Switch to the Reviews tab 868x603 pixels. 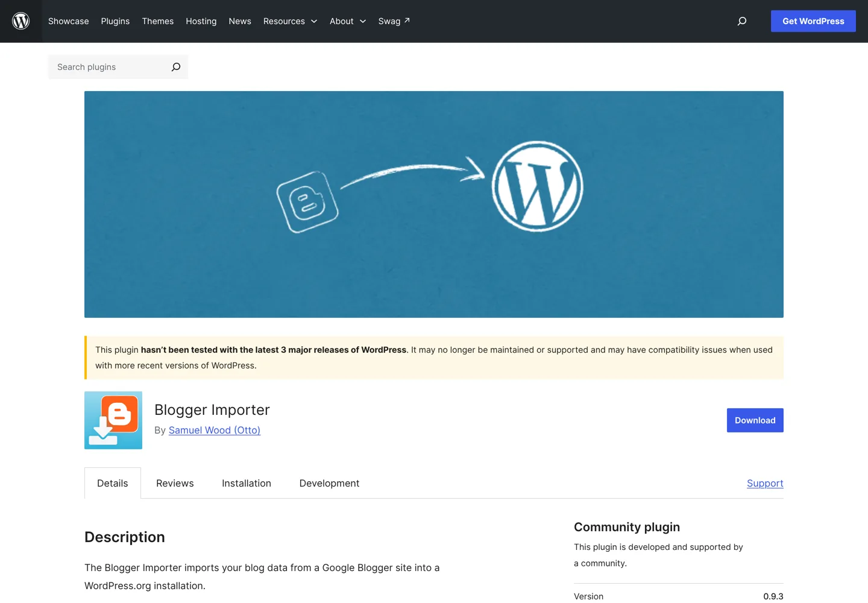pos(175,483)
